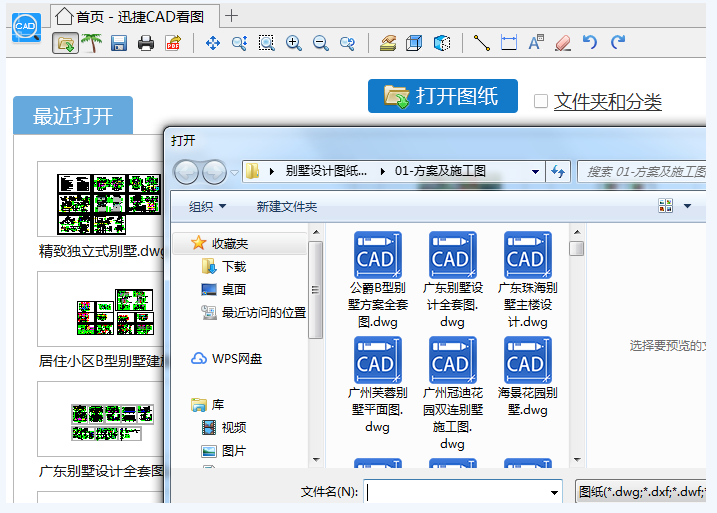Click the zoom in magnifier icon
The height and width of the screenshot is (513, 717).
click(x=294, y=43)
